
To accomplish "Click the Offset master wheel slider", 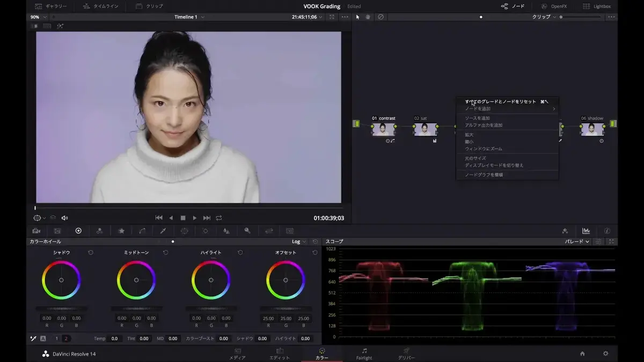I will click(x=286, y=309).
